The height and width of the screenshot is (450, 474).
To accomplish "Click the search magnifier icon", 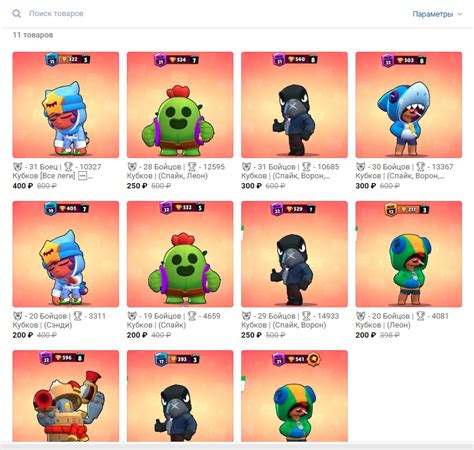I will tap(16, 14).
